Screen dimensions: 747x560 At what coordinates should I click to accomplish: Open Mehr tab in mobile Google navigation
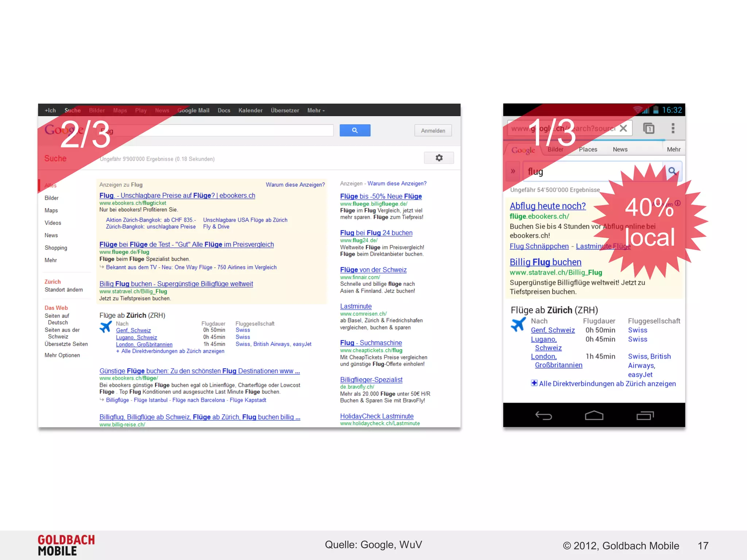[x=674, y=149]
